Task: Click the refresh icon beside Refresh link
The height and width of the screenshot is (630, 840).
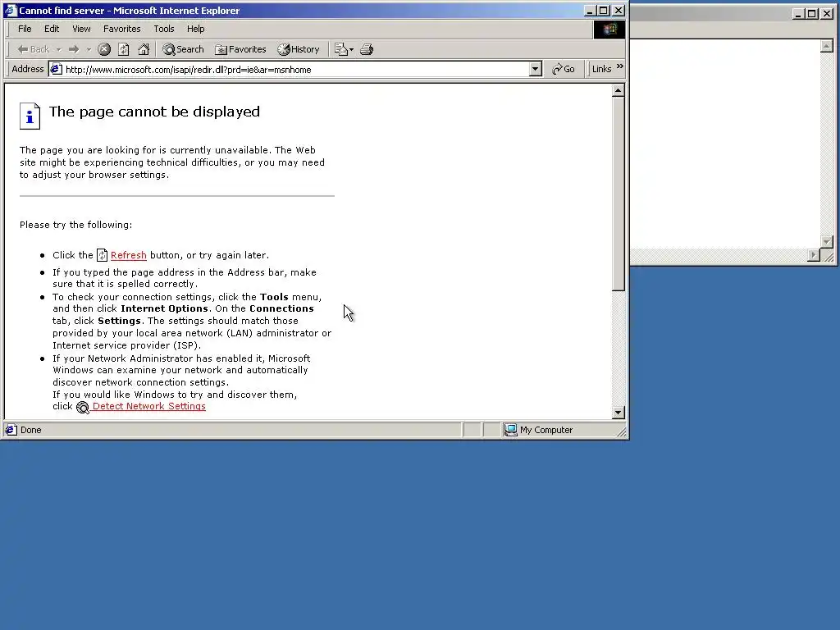Action: tap(102, 256)
